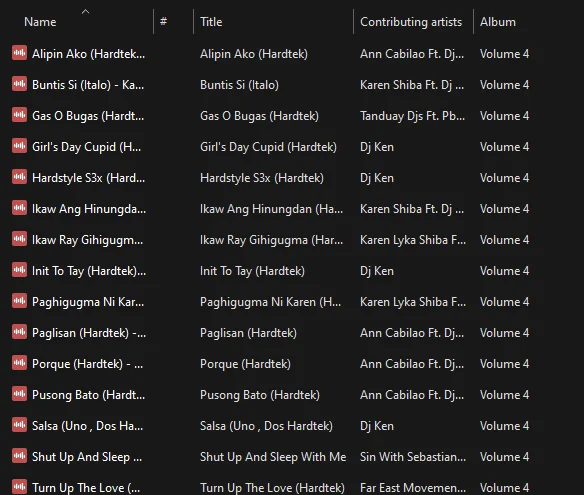584x495 pixels.
Task: Click the sort arrow above Name column
Action: (x=85, y=12)
